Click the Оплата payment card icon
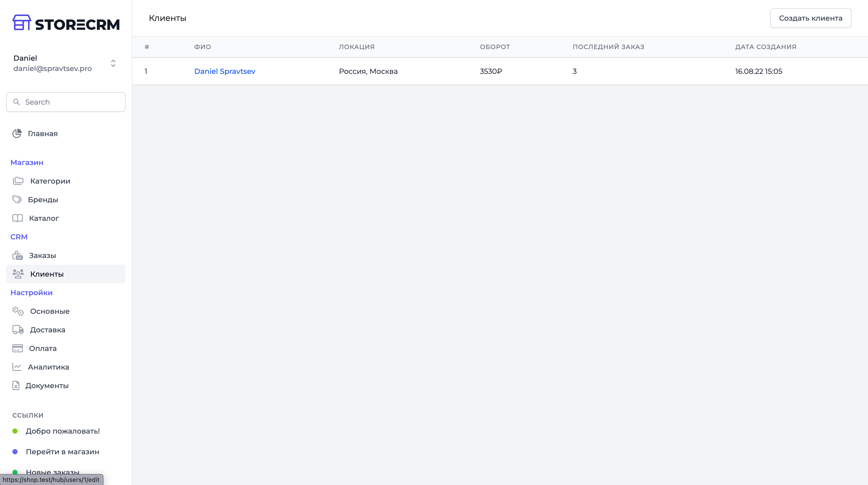Viewport: 868px width, 485px height. coord(17,348)
